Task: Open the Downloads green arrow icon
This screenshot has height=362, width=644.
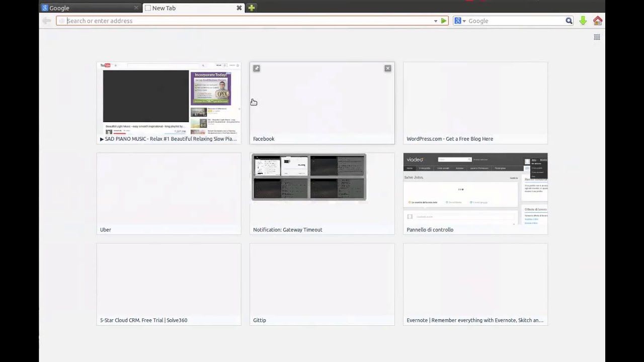Action: pos(583,21)
